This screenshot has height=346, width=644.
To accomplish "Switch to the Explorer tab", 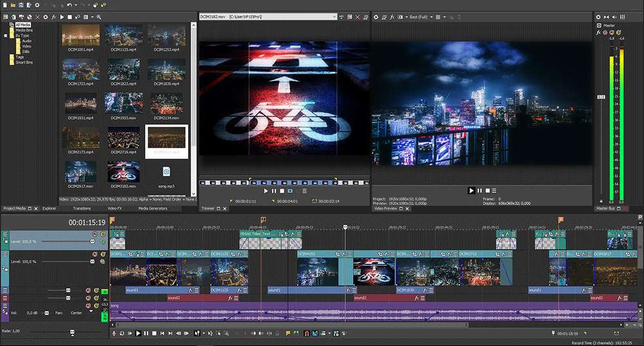I will coord(50,208).
